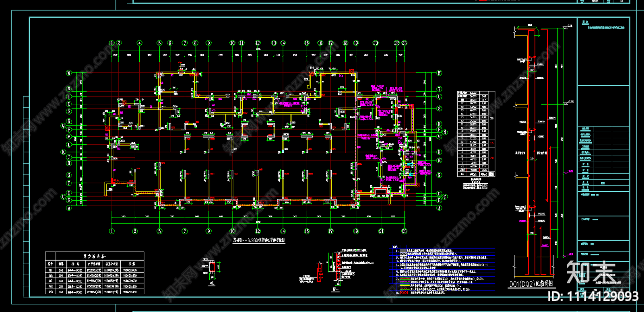Click axis bubble 4 on the grid

[140, 43]
